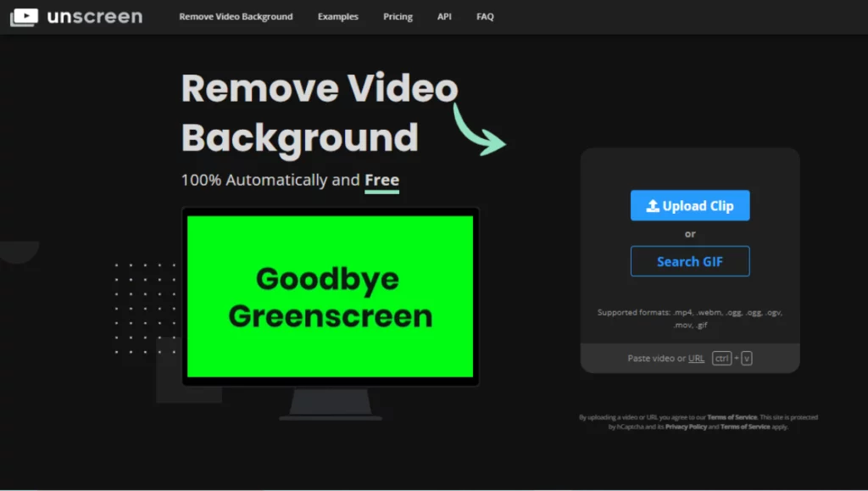Open the API nav link
Viewport: 868px width, 491px height.
(x=444, y=17)
